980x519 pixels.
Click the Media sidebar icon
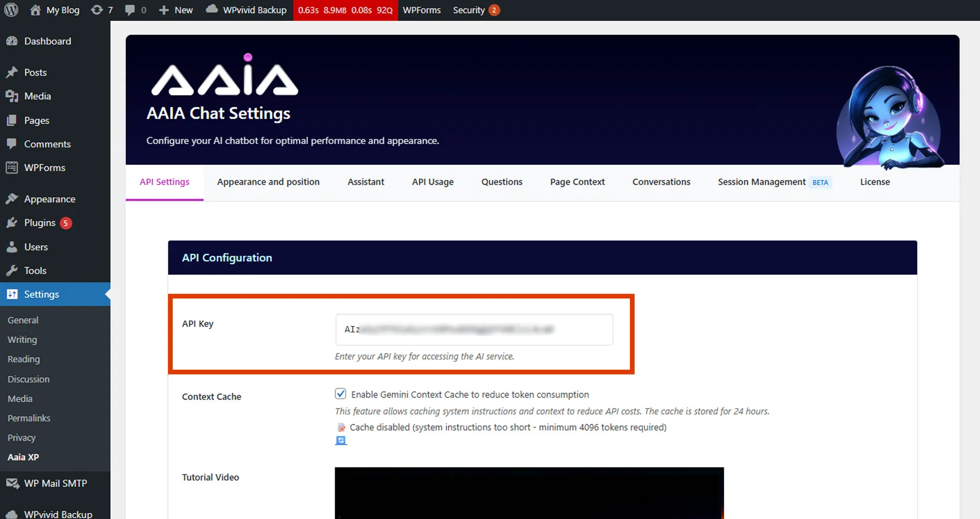[12, 96]
